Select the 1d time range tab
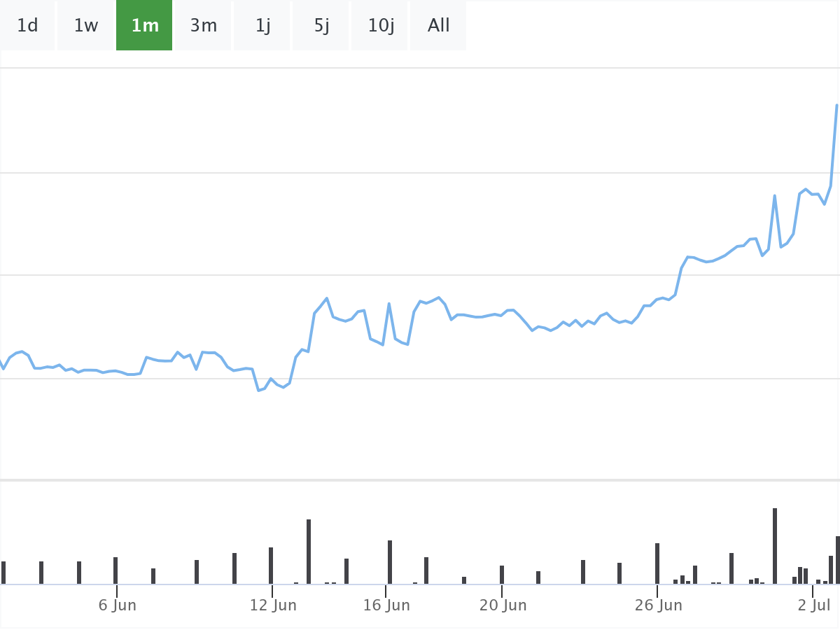Screen dimensions: 840x630 point(27,26)
